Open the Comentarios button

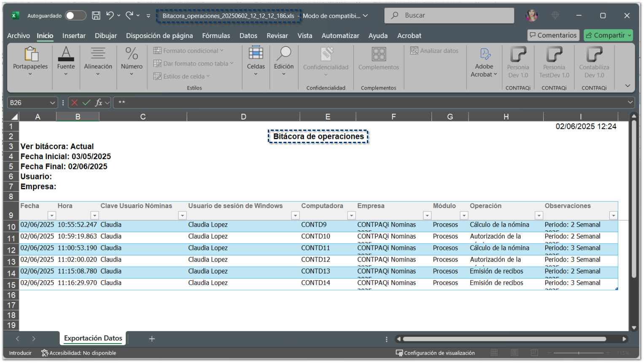coord(553,35)
